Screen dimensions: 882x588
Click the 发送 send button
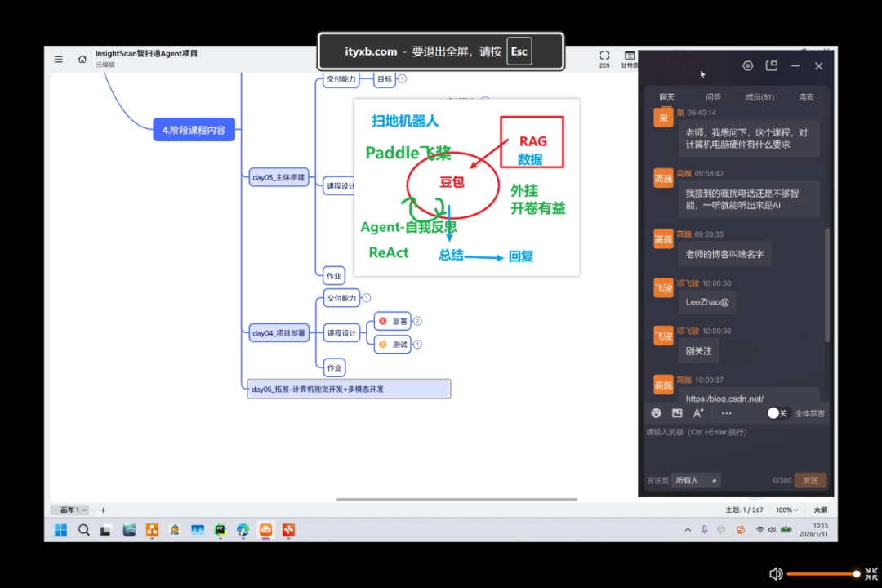point(809,480)
